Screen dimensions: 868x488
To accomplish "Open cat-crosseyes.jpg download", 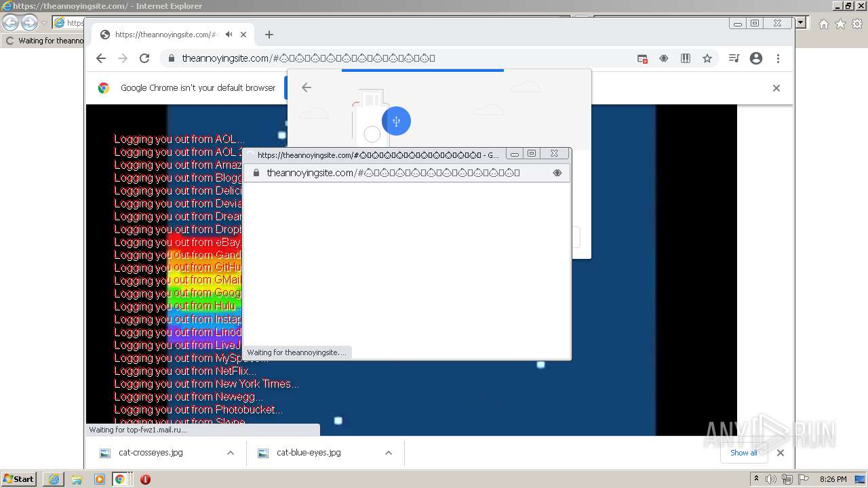I will pos(151,453).
